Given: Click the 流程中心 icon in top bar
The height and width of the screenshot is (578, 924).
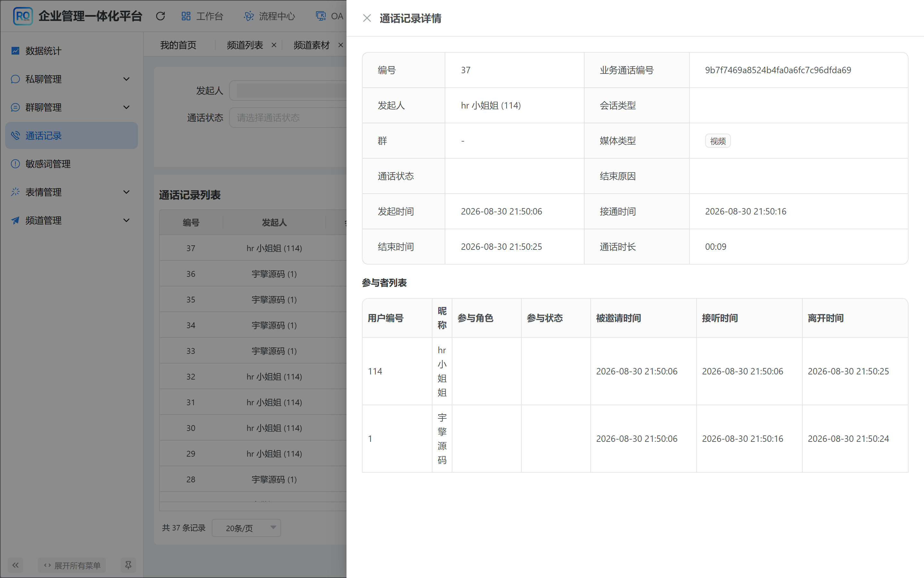Looking at the screenshot, I should 249,16.
